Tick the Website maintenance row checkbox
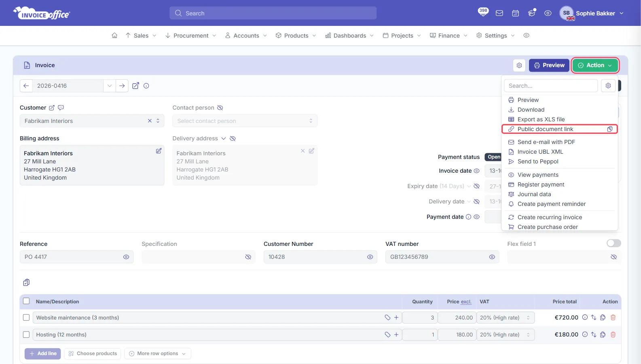Viewport: 641px width, 364px height. [26, 317]
